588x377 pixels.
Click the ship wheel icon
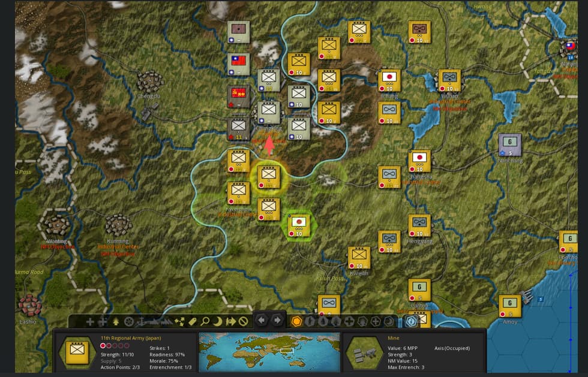coord(128,321)
